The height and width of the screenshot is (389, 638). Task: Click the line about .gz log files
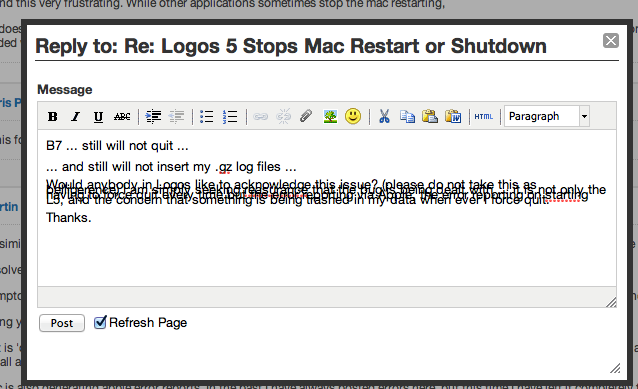tap(171, 167)
